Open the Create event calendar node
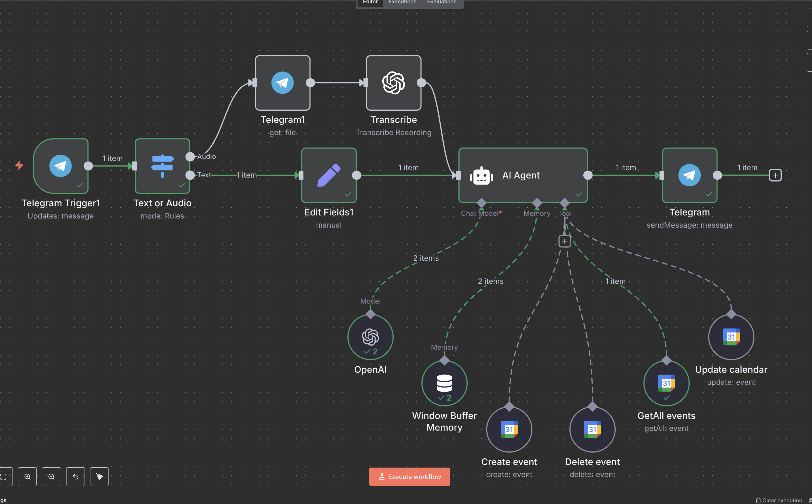The height and width of the screenshot is (504, 812). (509, 429)
